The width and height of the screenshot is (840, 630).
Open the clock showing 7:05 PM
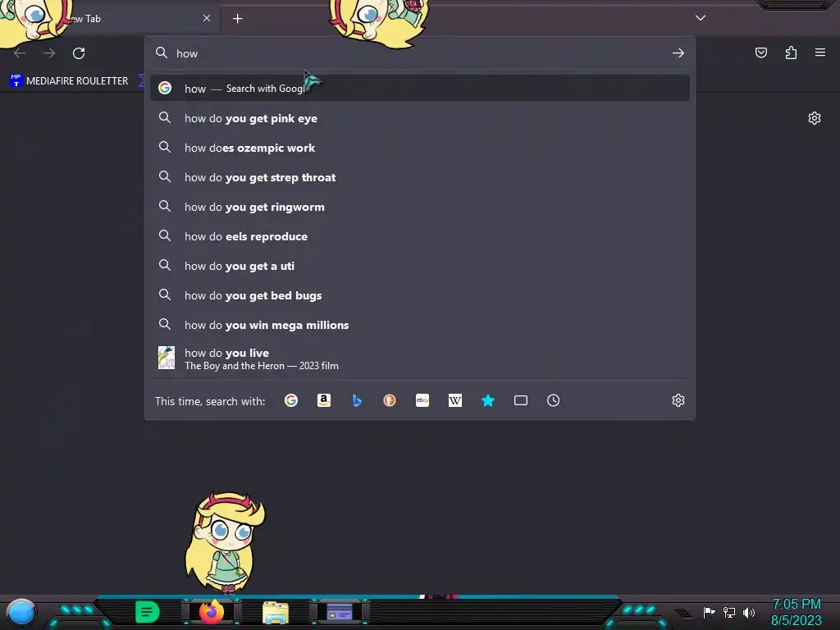click(796, 612)
